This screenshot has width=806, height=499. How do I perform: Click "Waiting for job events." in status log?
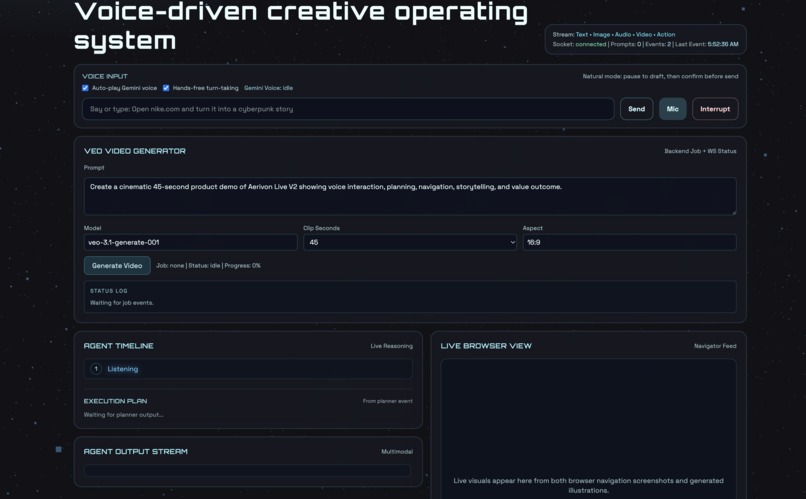(121, 303)
